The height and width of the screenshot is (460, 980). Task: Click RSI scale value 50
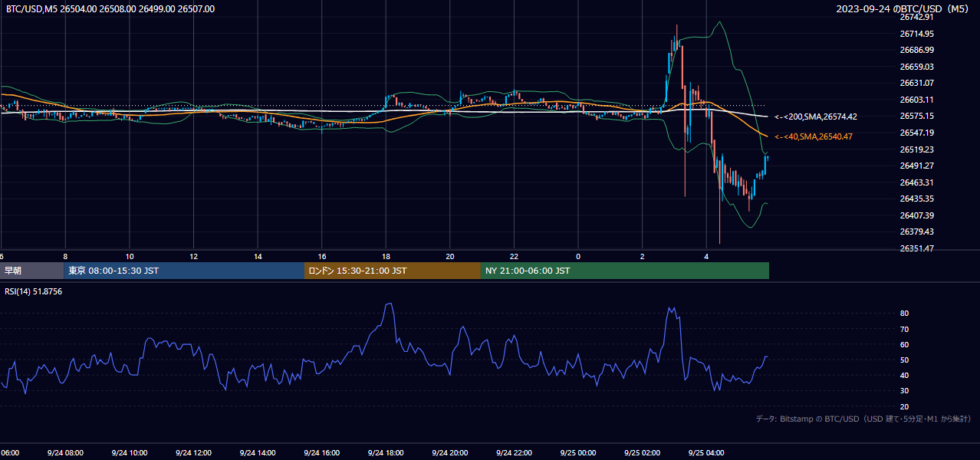904,360
